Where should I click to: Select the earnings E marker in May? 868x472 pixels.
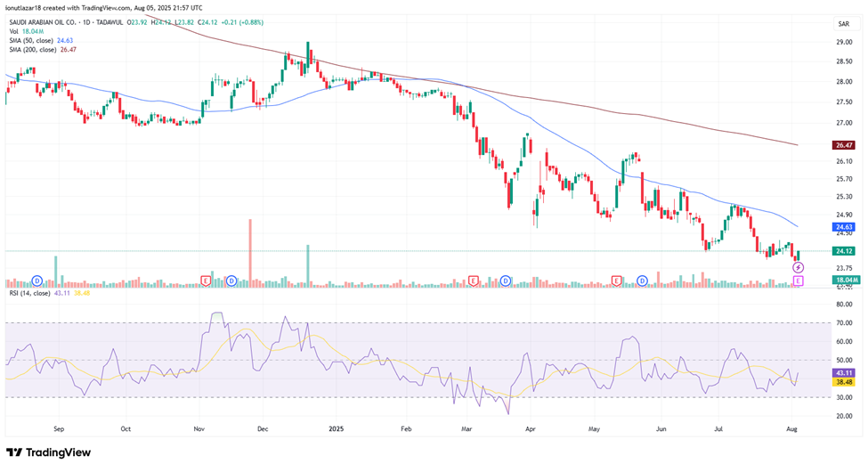click(x=616, y=281)
